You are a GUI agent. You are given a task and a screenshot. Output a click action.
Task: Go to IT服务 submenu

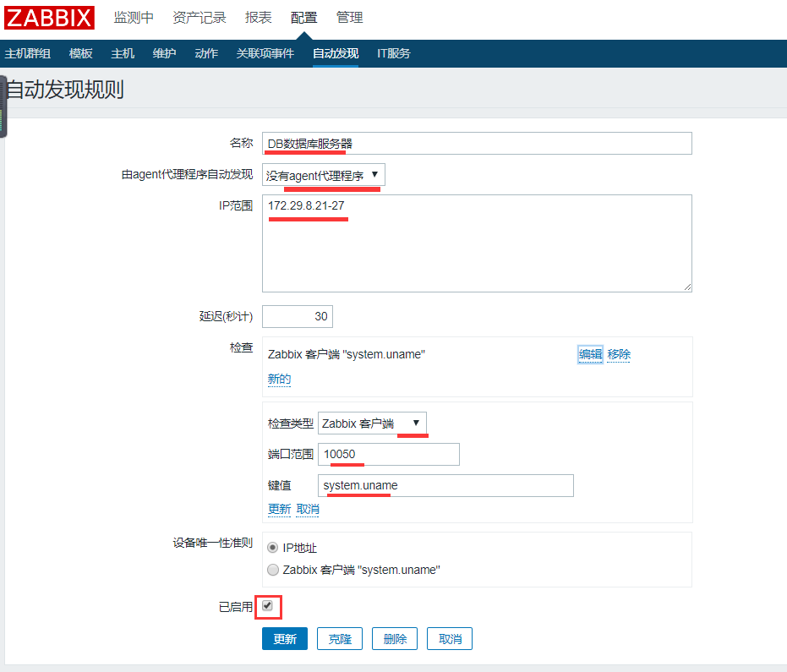coord(394,53)
